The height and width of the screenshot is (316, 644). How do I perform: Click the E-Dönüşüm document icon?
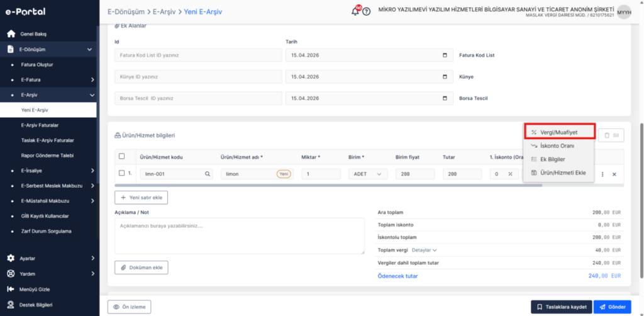(11, 49)
